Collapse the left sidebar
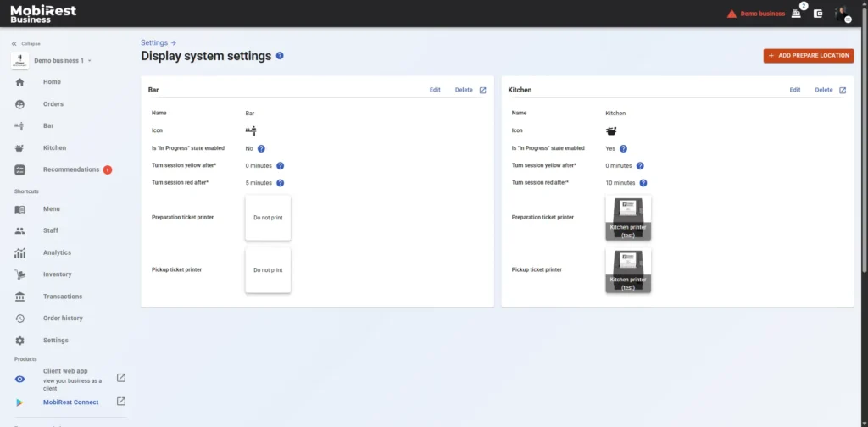The width and height of the screenshot is (868, 427). [25, 43]
